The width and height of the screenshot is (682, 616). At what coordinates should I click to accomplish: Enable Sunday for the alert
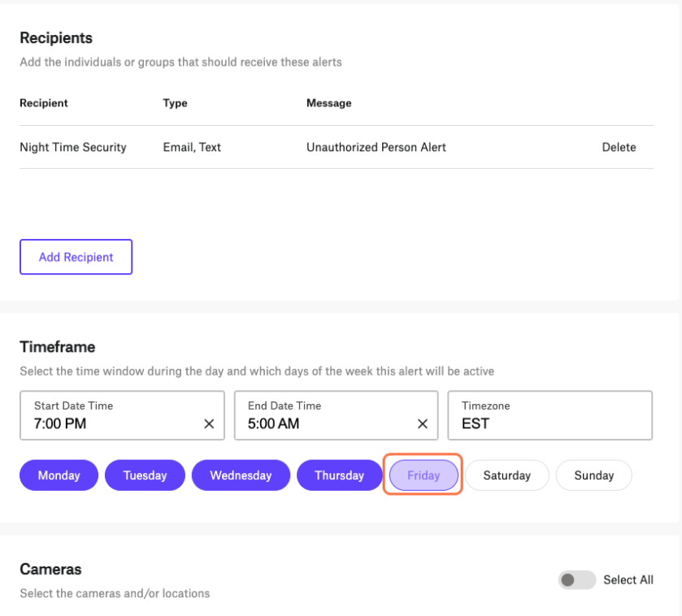[593, 475]
